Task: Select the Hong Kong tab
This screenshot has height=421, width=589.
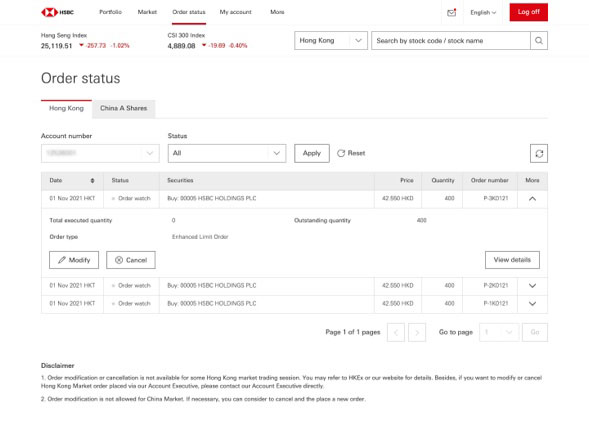Action: [x=66, y=109]
